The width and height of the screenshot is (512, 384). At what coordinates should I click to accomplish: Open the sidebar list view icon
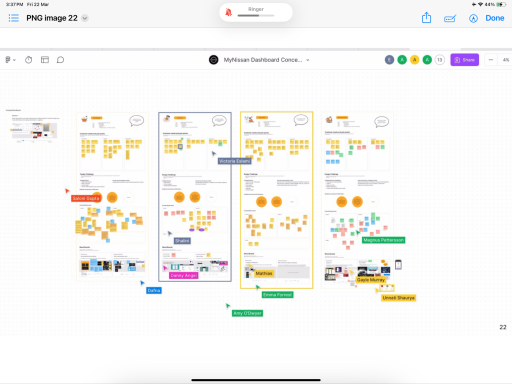14,18
